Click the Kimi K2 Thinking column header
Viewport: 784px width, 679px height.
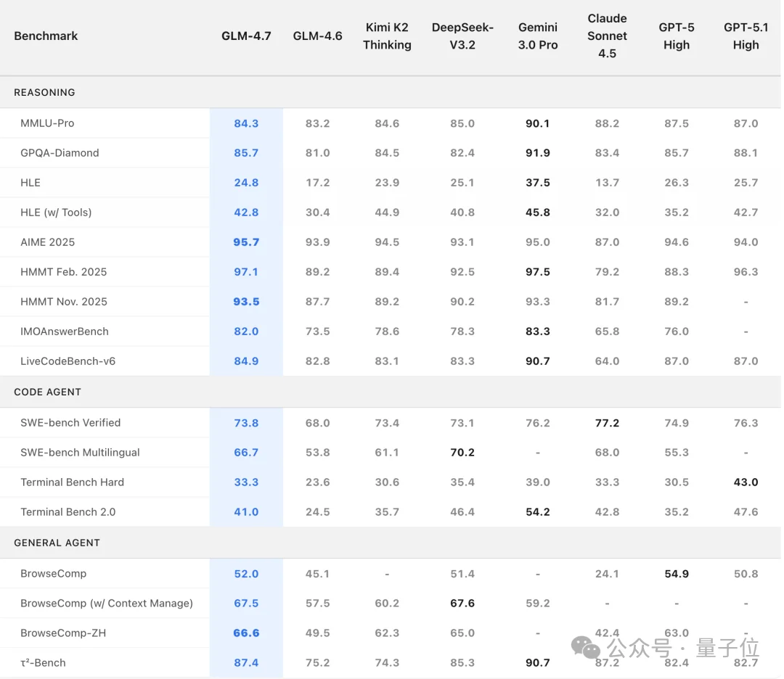(387, 36)
